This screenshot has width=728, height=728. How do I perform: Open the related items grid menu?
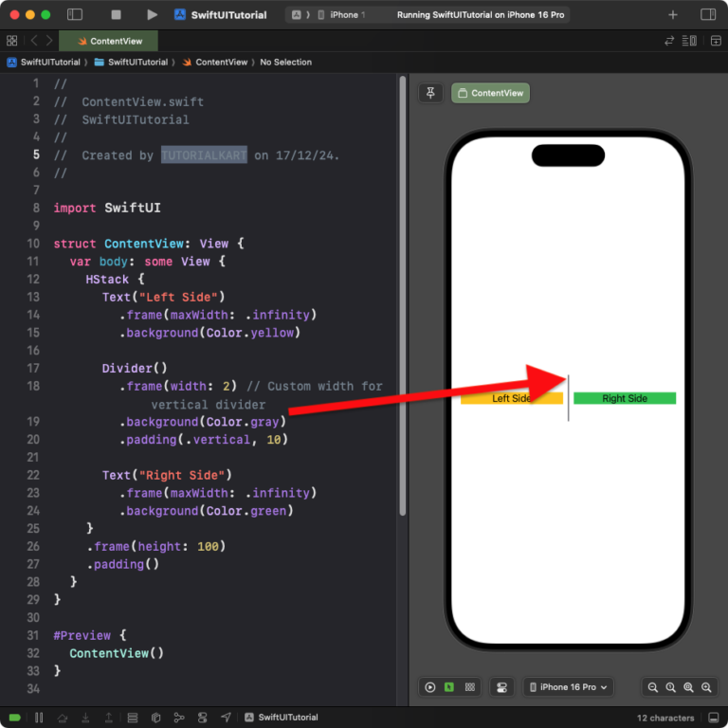point(12,41)
